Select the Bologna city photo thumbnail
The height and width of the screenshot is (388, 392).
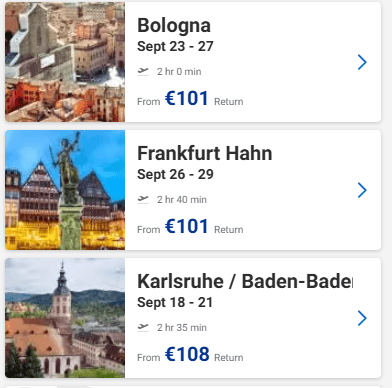(x=65, y=62)
